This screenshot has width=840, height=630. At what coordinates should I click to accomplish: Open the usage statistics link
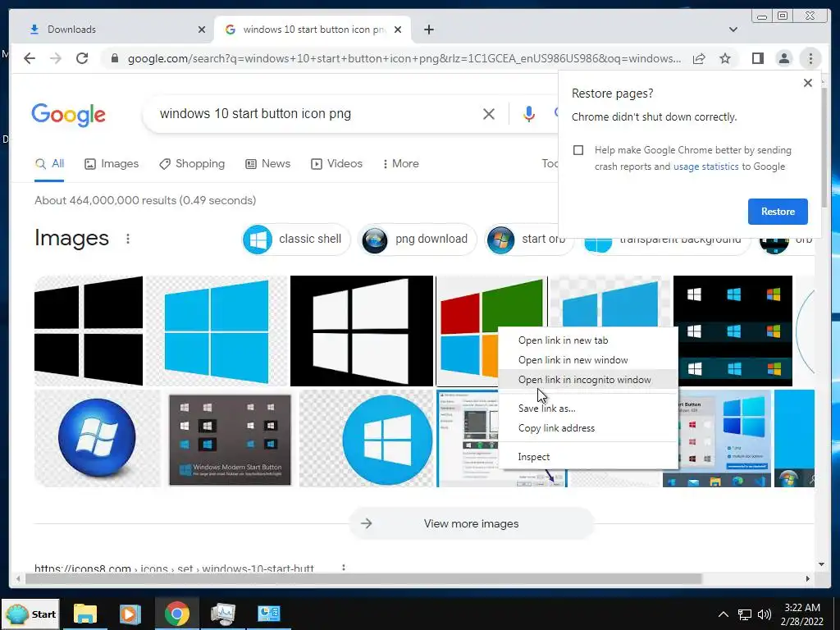pyautogui.click(x=705, y=167)
